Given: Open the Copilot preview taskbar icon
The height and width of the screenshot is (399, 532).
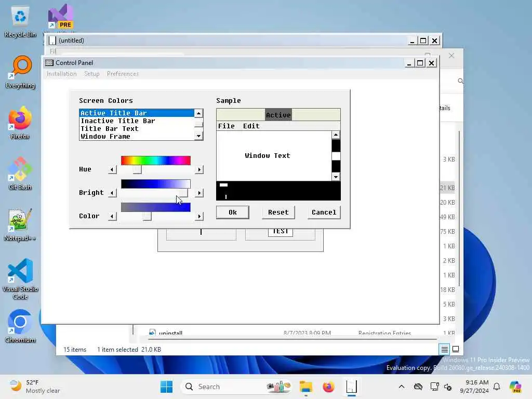Looking at the screenshot, I should coord(515,387).
